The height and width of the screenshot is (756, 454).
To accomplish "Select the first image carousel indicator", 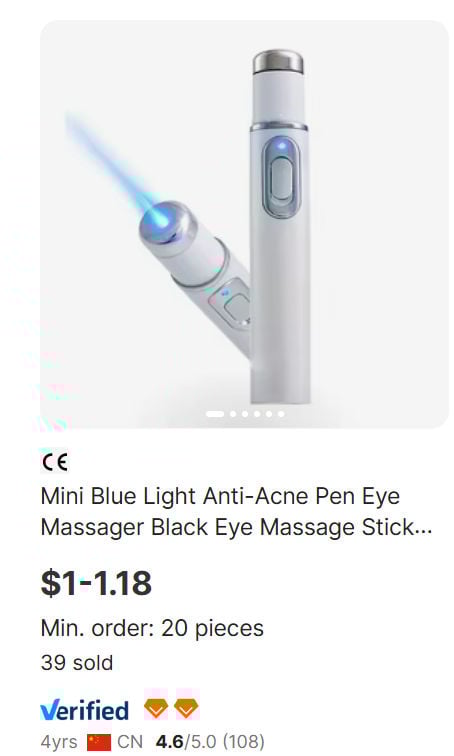I will 214,414.
